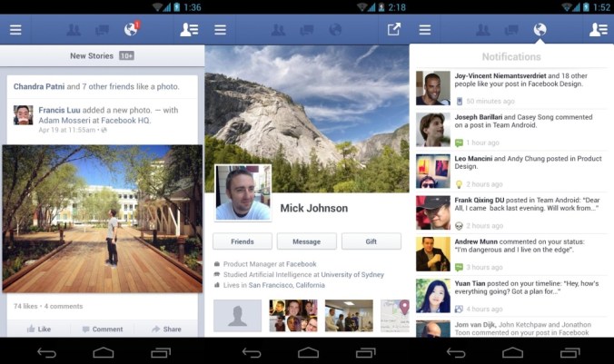Tap friend requests icon on the news feed screen
The height and width of the screenshot is (364, 614).
pyautogui.click(x=74, y=30)
